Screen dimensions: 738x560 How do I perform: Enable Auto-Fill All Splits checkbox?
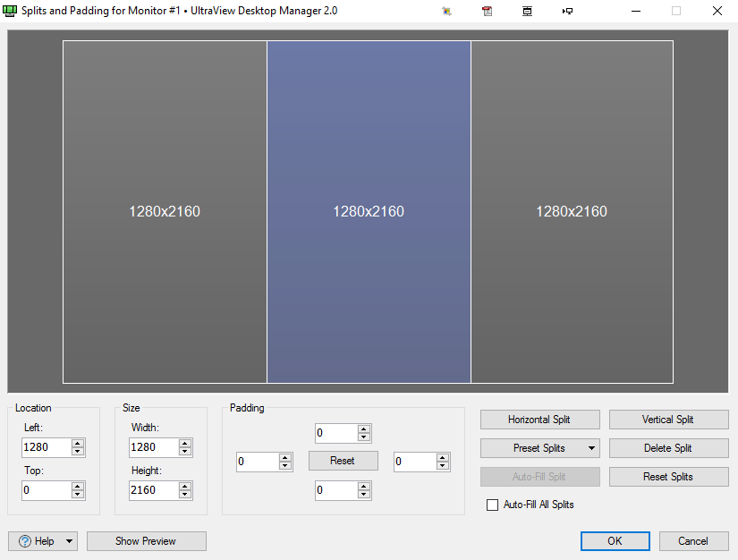tap(492, 505)
